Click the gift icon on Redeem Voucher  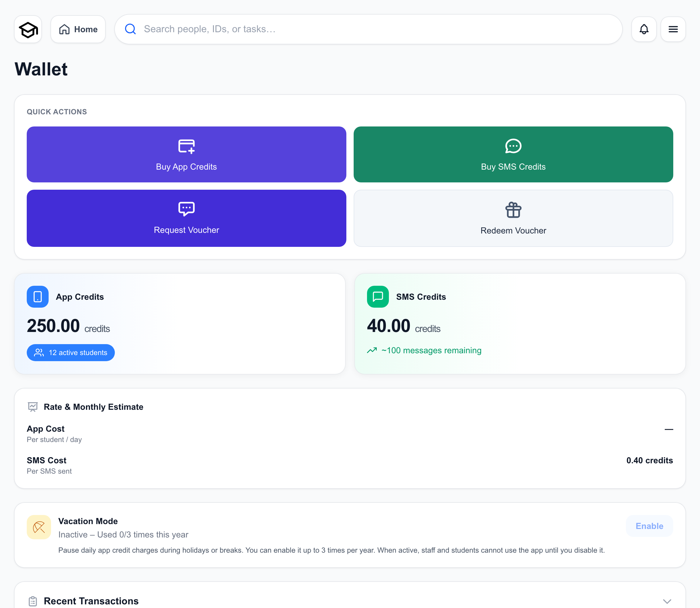[513, 210]
